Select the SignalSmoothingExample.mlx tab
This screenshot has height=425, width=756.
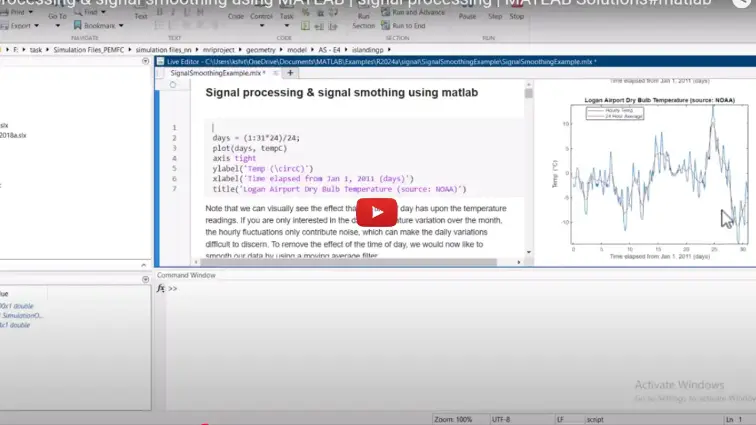217,73
